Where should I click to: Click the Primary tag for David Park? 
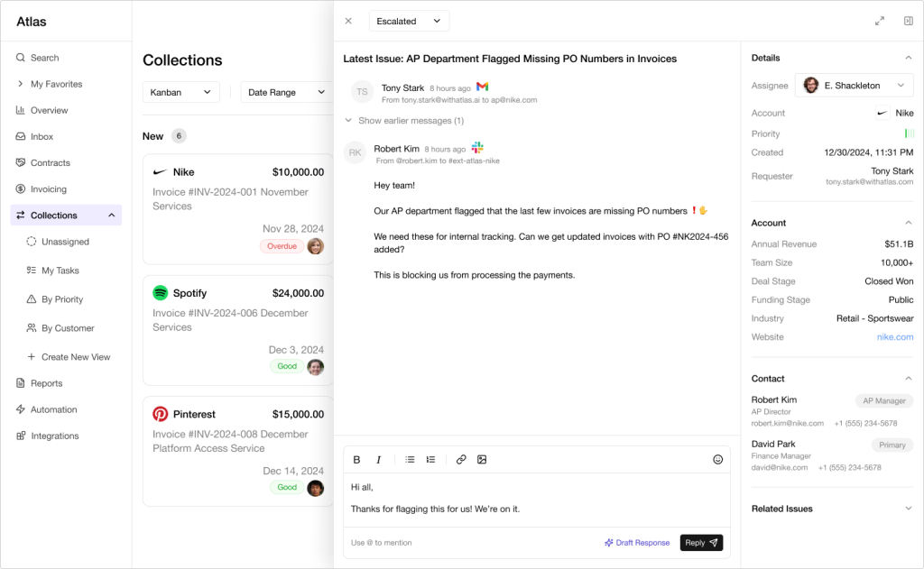[892, 445]
